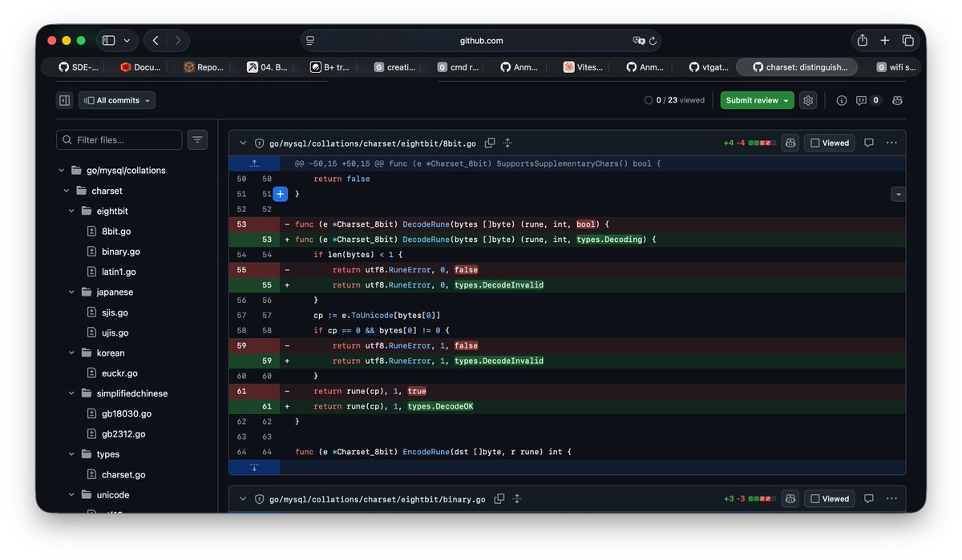
Task: Mark 8bit.go as Viewed
Action: pos(829,143)
